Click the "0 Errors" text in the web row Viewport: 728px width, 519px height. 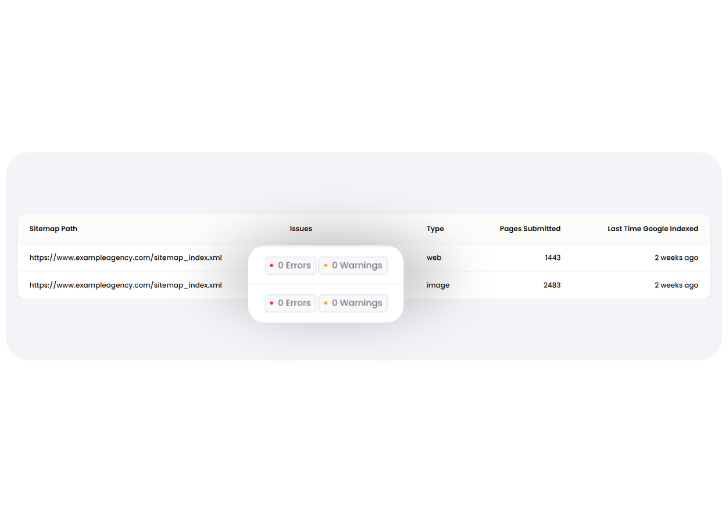tap(294, 266)
